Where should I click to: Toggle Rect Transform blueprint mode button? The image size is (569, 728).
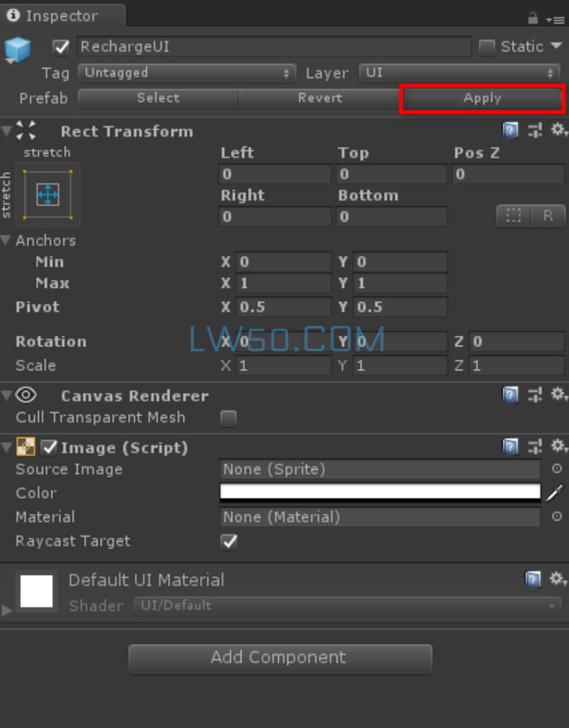tap(513, 217)
